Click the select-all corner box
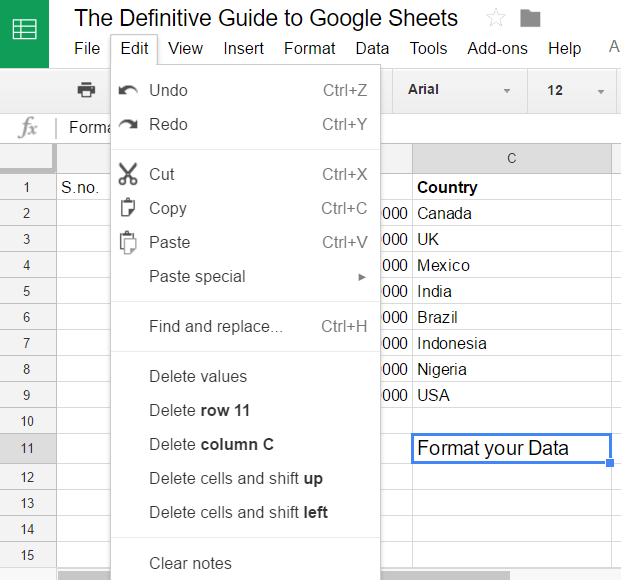The width and height of the screenshot is (621, 580). click(28, 158)
